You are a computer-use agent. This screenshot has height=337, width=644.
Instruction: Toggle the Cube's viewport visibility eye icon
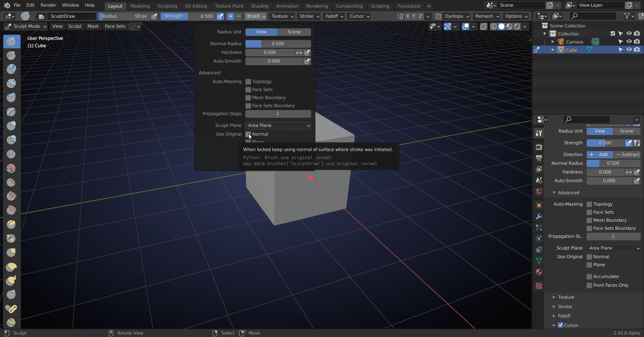coord(629,50)
